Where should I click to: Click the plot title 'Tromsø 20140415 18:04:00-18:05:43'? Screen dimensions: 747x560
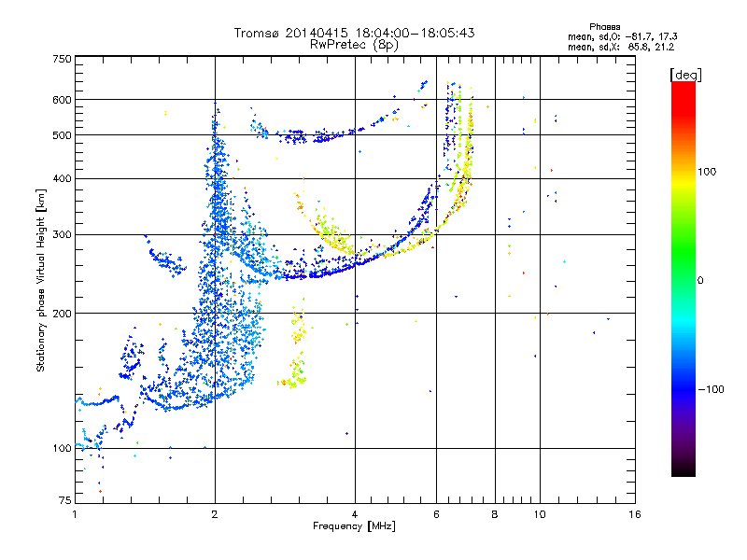point(354,33)
